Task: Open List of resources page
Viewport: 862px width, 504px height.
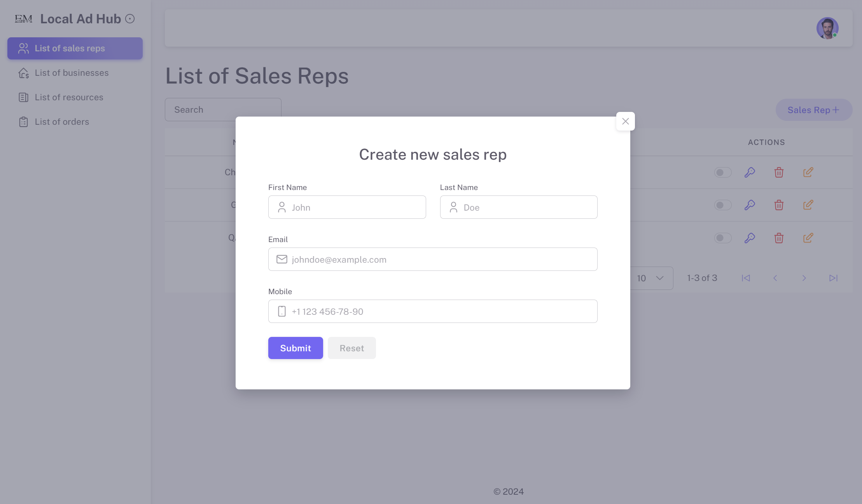Action: coord(75,97)
